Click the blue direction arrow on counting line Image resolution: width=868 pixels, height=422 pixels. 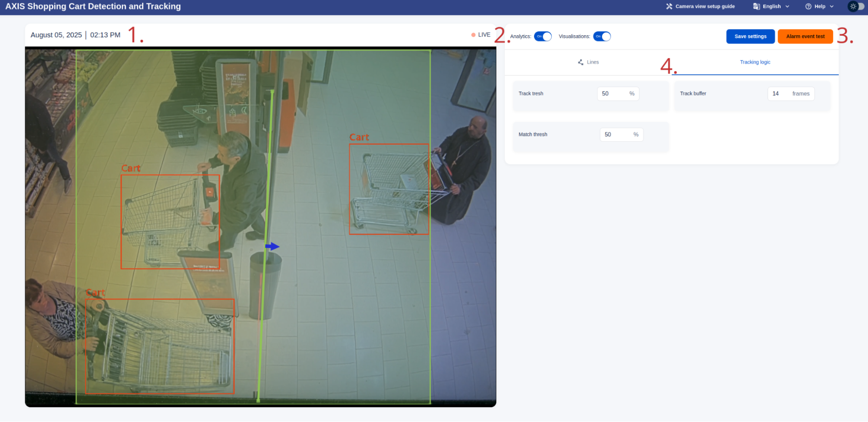tap(272, 246)
